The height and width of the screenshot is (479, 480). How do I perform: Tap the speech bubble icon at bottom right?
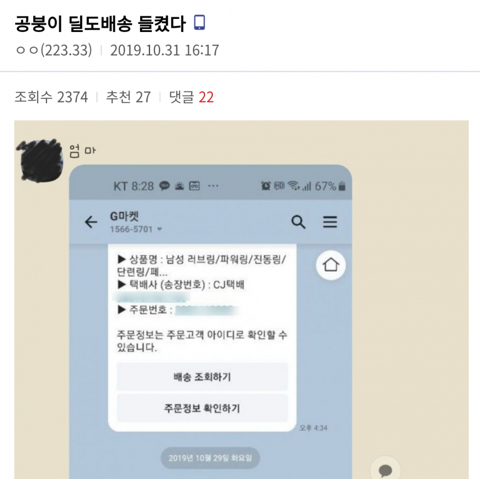click(x=386, y=470)
